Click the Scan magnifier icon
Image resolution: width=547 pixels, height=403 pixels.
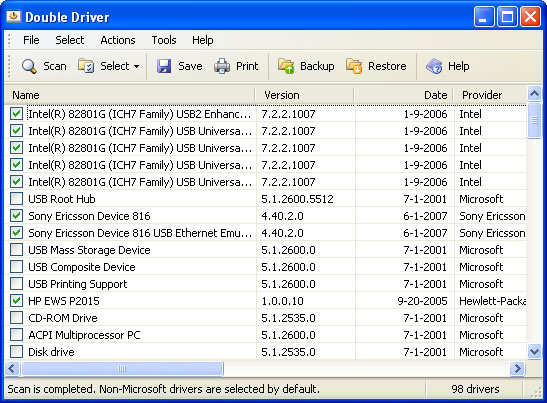point(29,66)
